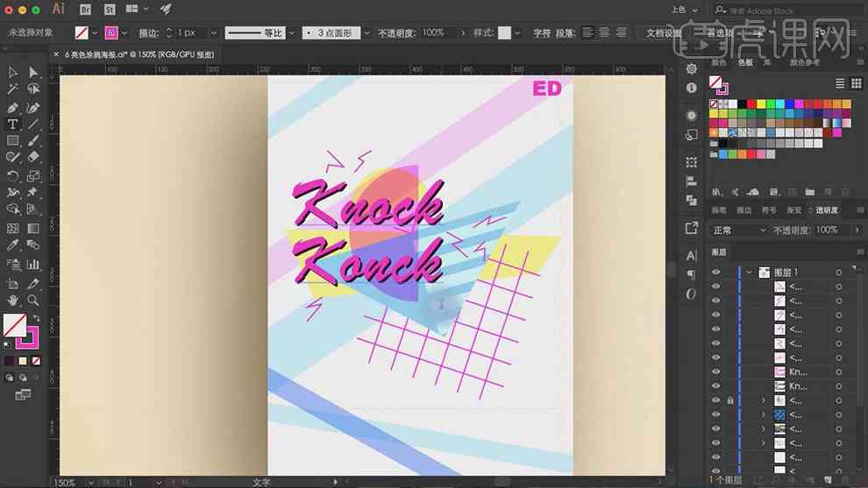Viewport: 868px width, 488px height.
Task: Set text align center
Action: pyautogui.click(x=604, y=32)
